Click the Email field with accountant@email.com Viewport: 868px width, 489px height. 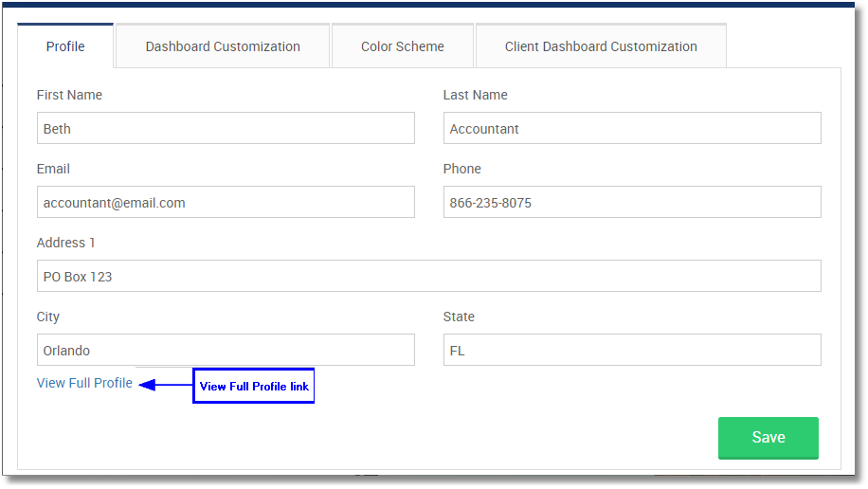click(x=226, y=203)
